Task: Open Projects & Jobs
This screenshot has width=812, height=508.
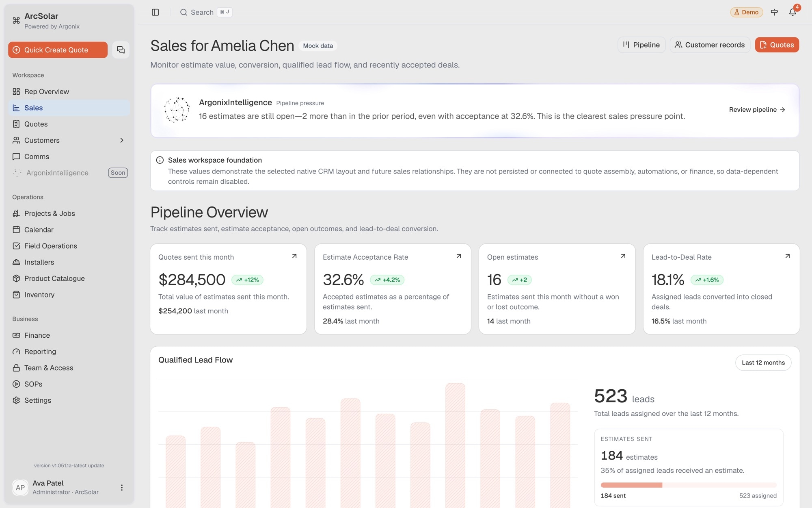Action: (69, 213)
